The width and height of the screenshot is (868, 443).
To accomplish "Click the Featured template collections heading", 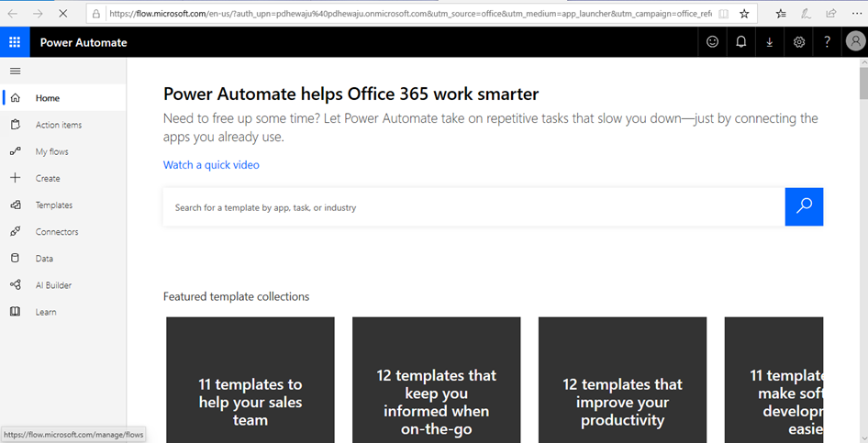I will click(x=237, y=296).
